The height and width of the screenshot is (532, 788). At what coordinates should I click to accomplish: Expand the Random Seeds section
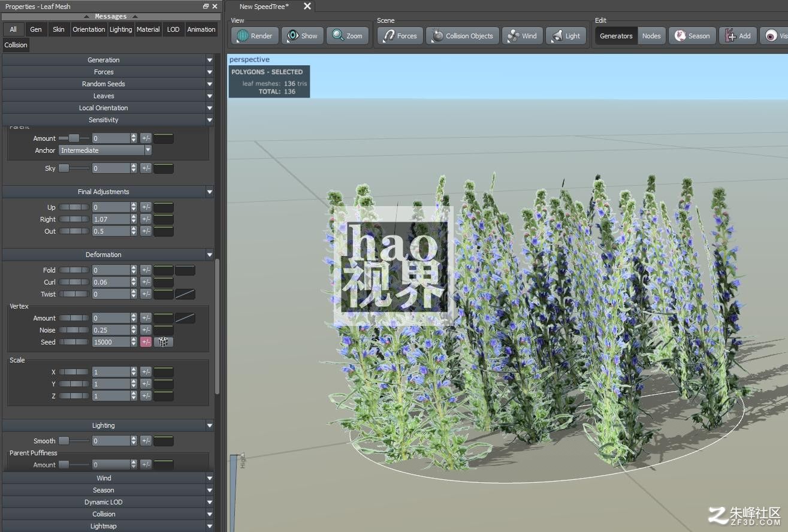click(108, 84)
